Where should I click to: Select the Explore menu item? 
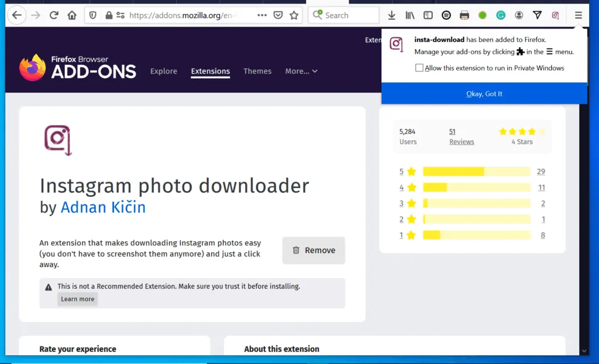(x=163, y=71)
